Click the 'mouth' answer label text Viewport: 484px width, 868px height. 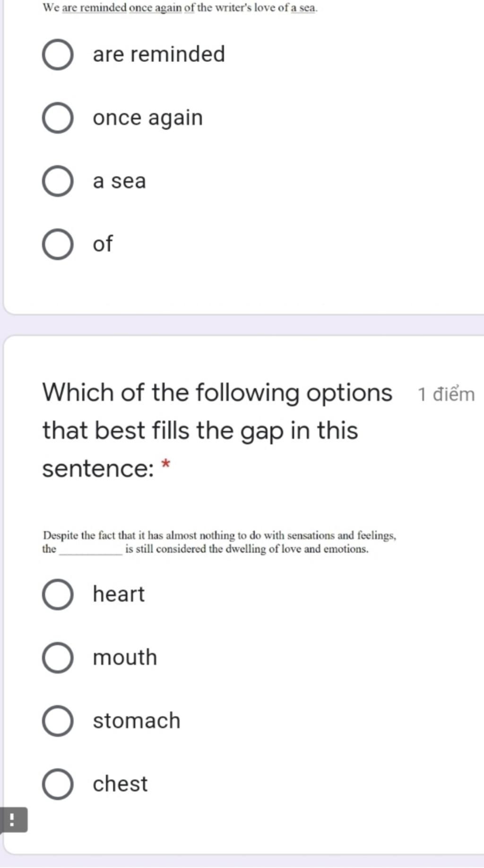point(125,658)
